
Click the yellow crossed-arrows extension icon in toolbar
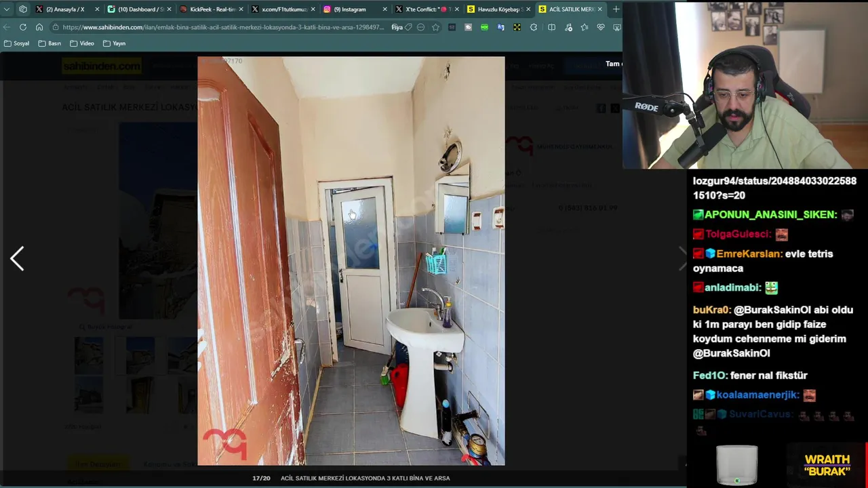(x=517, y=27)
